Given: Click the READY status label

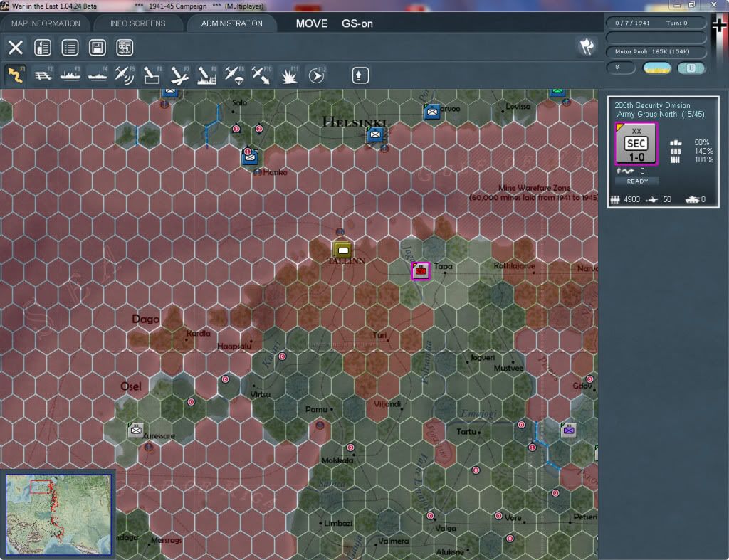Looking at the screenshot, I should [637, 181].
